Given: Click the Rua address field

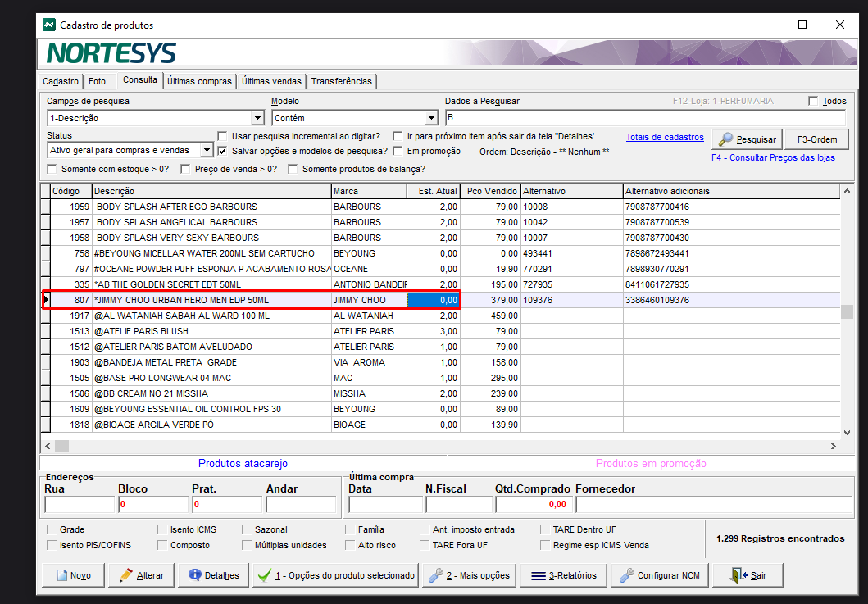Looking at the screenshot, I should 80,504.
